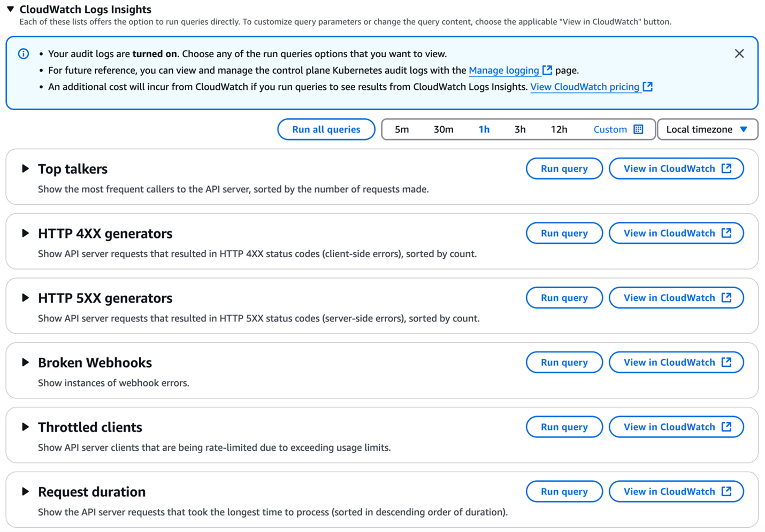Select the 12h time range

pyautogui.click(x=559, y=129)
